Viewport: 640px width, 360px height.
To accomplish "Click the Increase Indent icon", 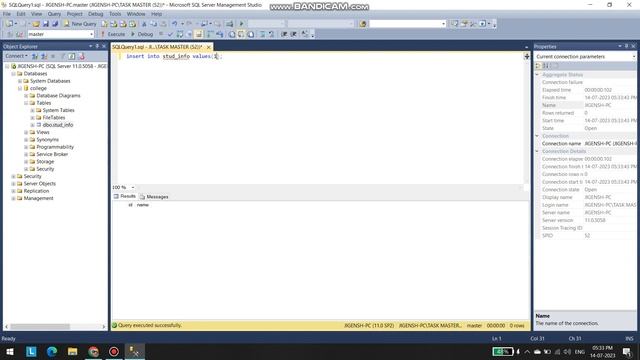I will 293,34.
